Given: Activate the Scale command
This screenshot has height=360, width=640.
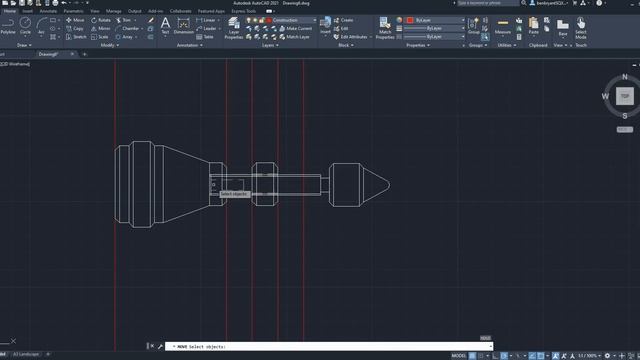Looking at the screenshot, I should (x=100, y=37).
